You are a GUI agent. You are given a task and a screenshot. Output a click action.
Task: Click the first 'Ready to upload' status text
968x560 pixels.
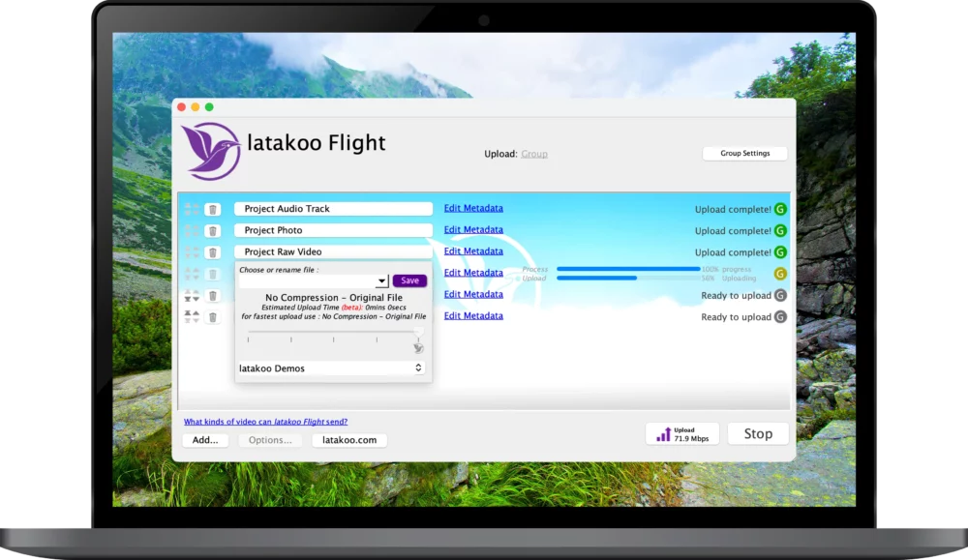coord(736,295)
